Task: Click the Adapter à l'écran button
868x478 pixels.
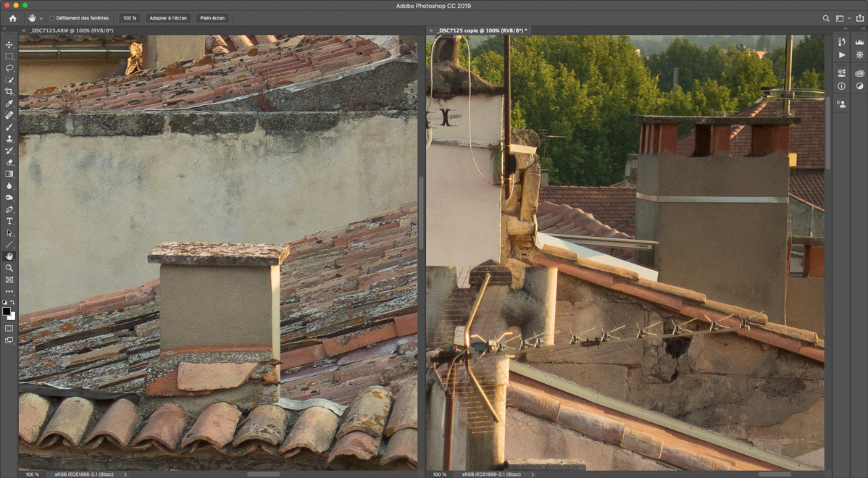Action: [167, 18]
